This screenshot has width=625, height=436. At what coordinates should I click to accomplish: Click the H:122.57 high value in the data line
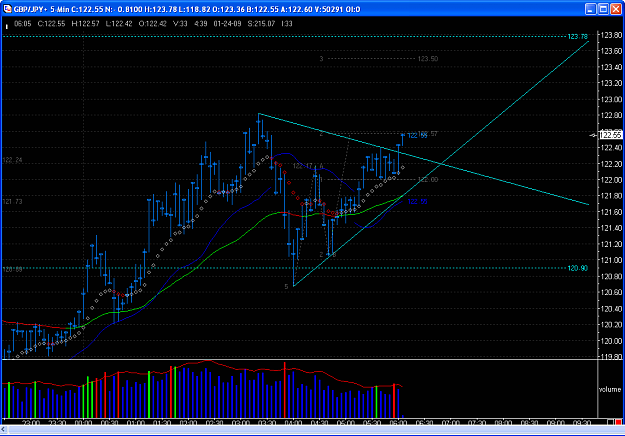coord(86,24)
